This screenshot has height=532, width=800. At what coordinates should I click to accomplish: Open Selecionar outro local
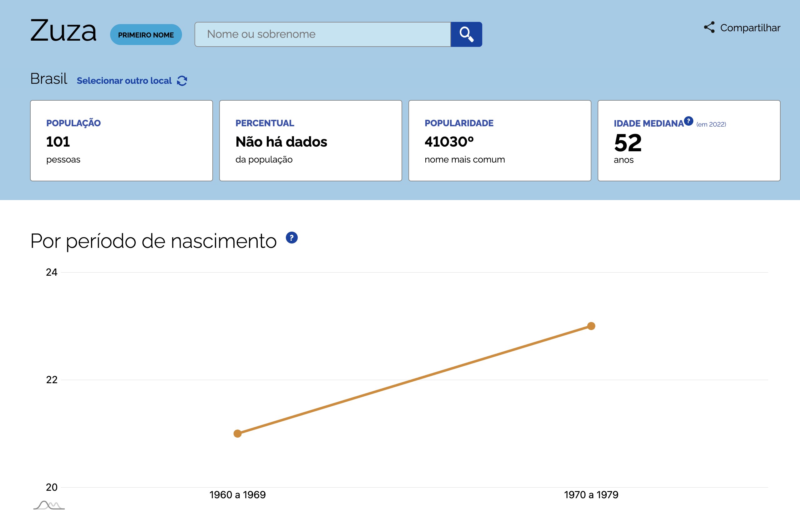pos(124,81)
